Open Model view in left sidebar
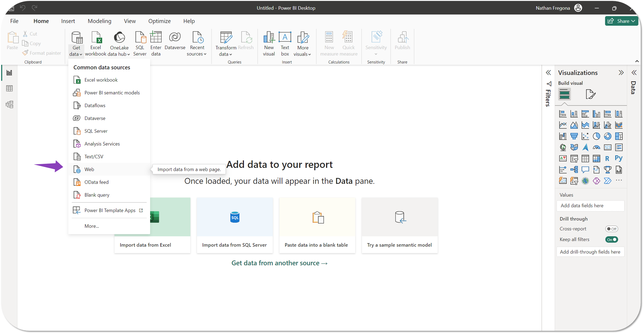 pyautogui.click(x=9, y=104)
